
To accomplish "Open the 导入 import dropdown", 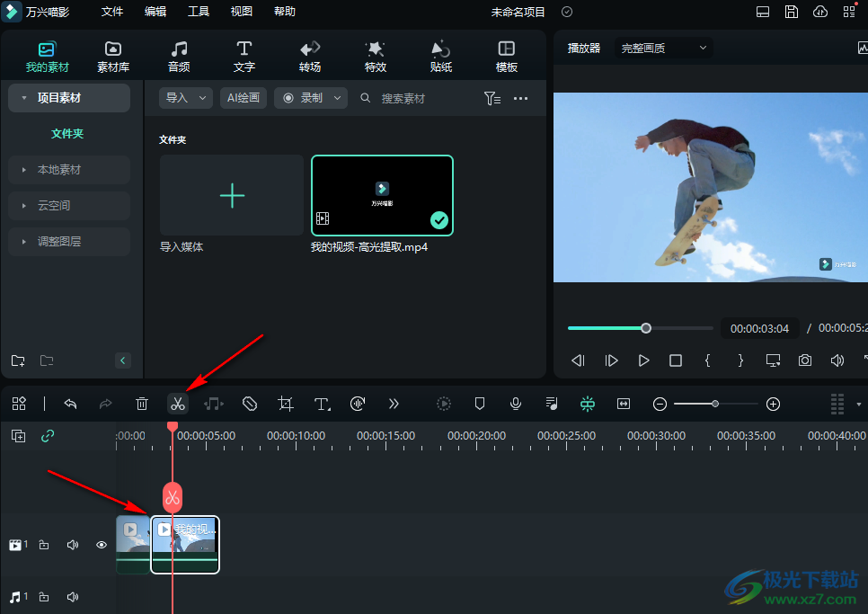I will 186,98.
